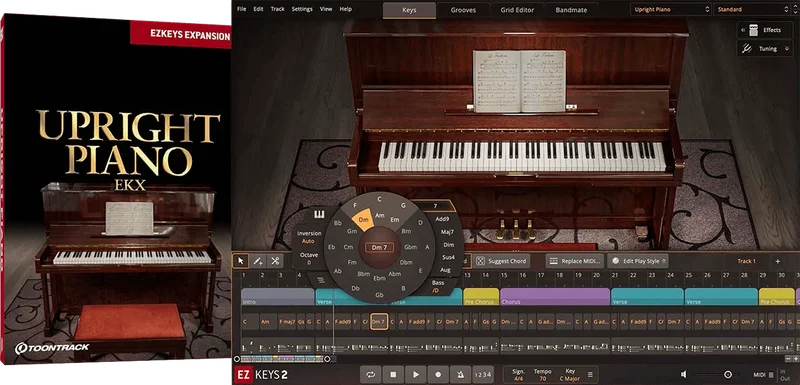The width and height of the screenshot is (800, 385).
Task: Click bar 13 on the timeline ruler
Action: point(466,276)
